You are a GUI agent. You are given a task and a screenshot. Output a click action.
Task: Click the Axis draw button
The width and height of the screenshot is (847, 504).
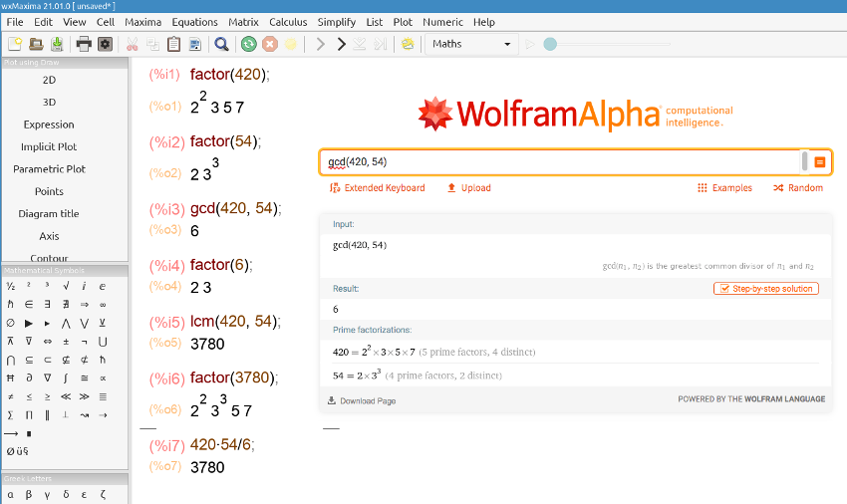[49, 236]
